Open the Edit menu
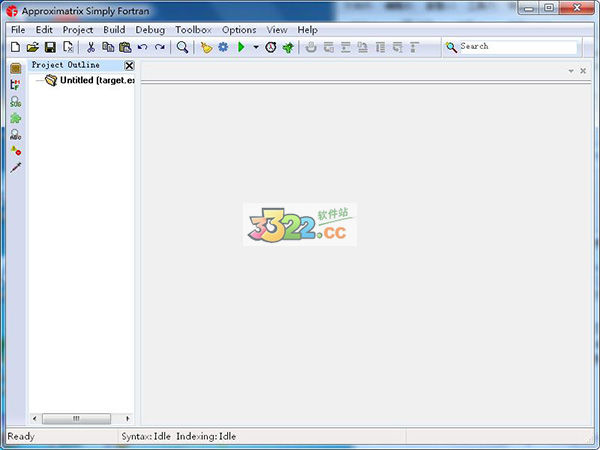 click(44, 30)
